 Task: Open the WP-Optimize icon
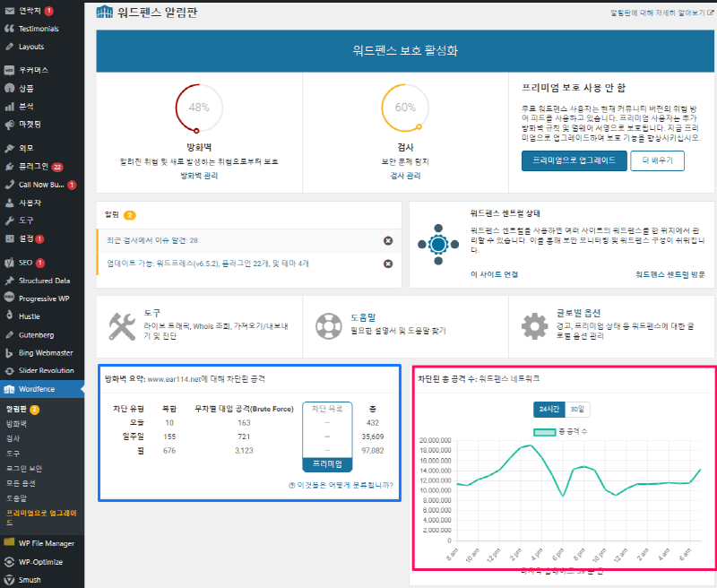9,562
